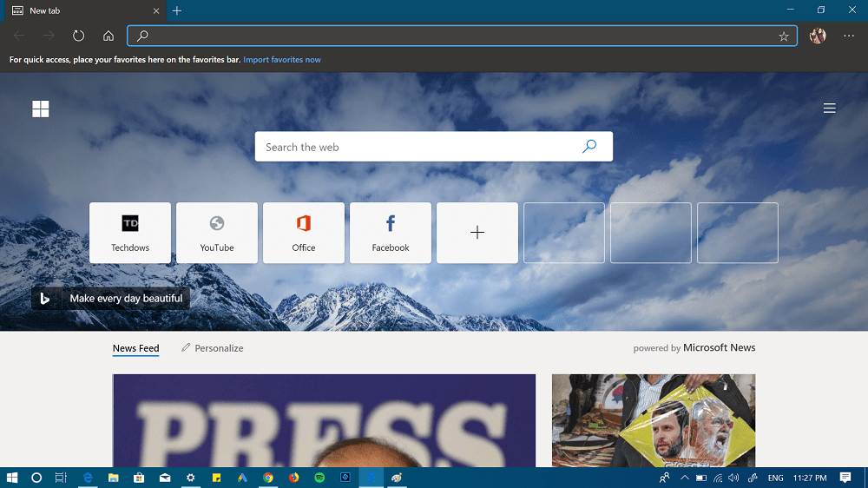
Task: Open a new tab with the plus button
Action: click(176, 10)
